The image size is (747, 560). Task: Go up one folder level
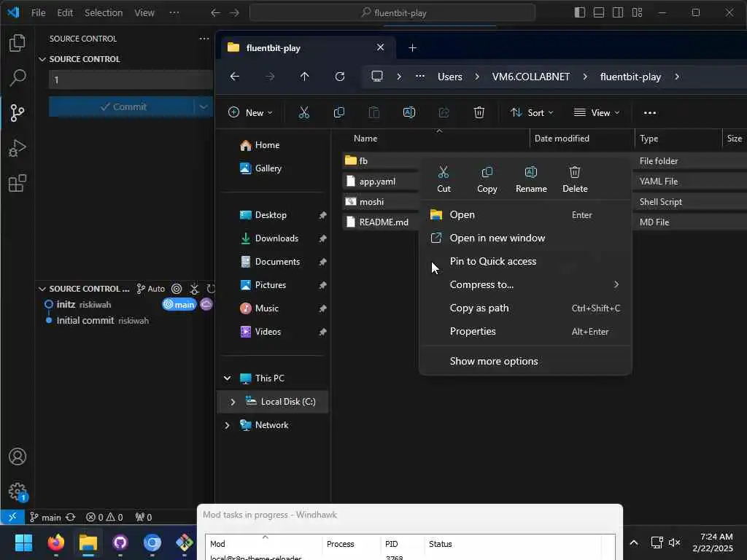point(305,77)
